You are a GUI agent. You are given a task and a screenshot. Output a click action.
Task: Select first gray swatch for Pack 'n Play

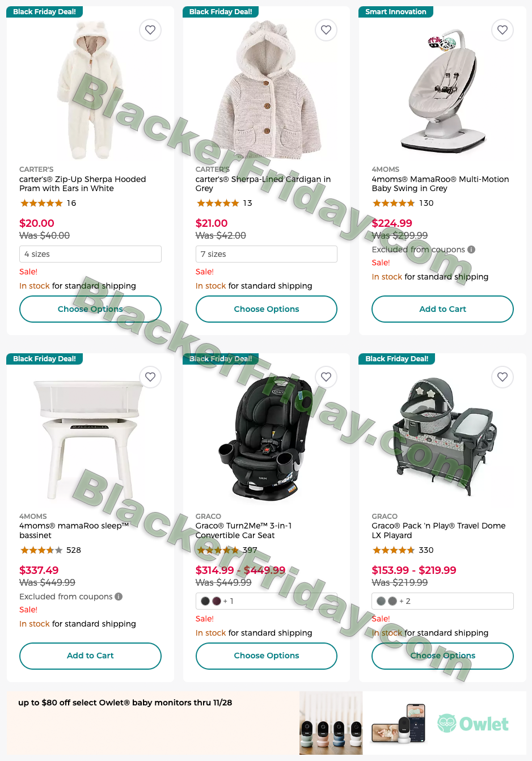381,601
